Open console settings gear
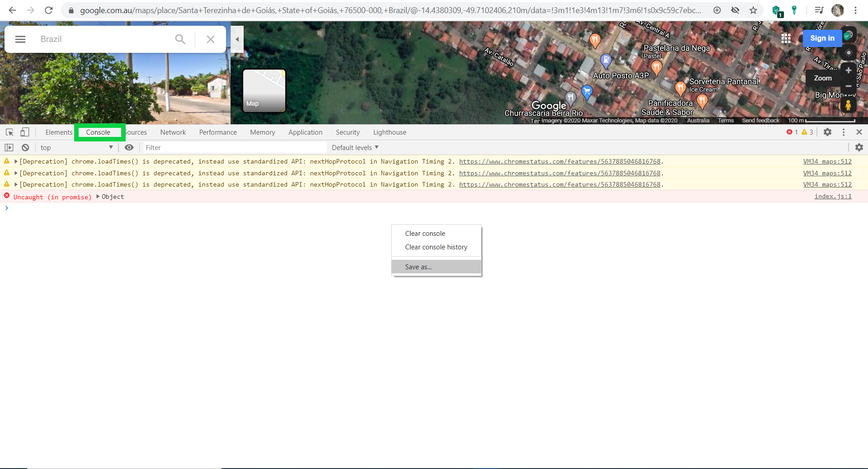The height and width of the screenshot is (469, 868). [859, 148]
